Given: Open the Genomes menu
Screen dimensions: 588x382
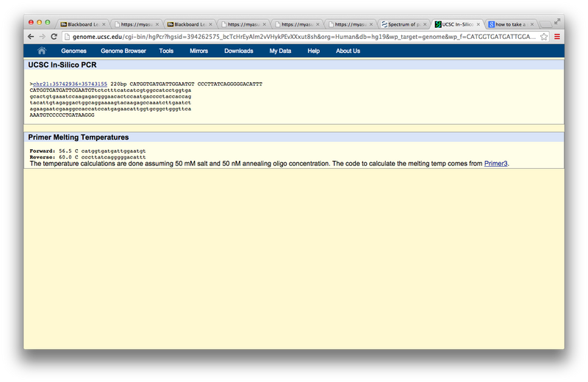Looking at the screenshot, I should click(73, 51).
